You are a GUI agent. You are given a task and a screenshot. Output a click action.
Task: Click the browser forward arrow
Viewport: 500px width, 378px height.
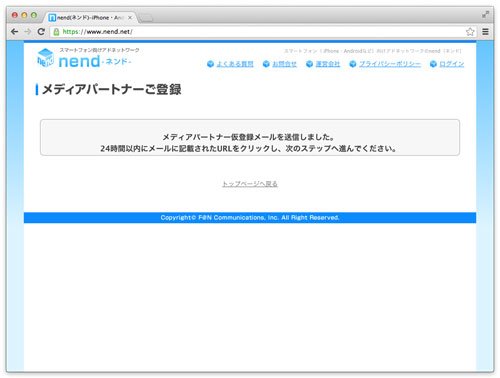coord(28,32)
